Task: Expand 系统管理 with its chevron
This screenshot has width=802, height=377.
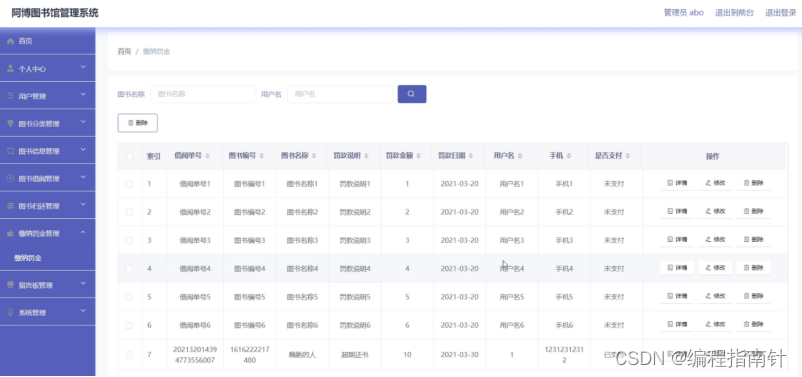Action: pos(83,311)
